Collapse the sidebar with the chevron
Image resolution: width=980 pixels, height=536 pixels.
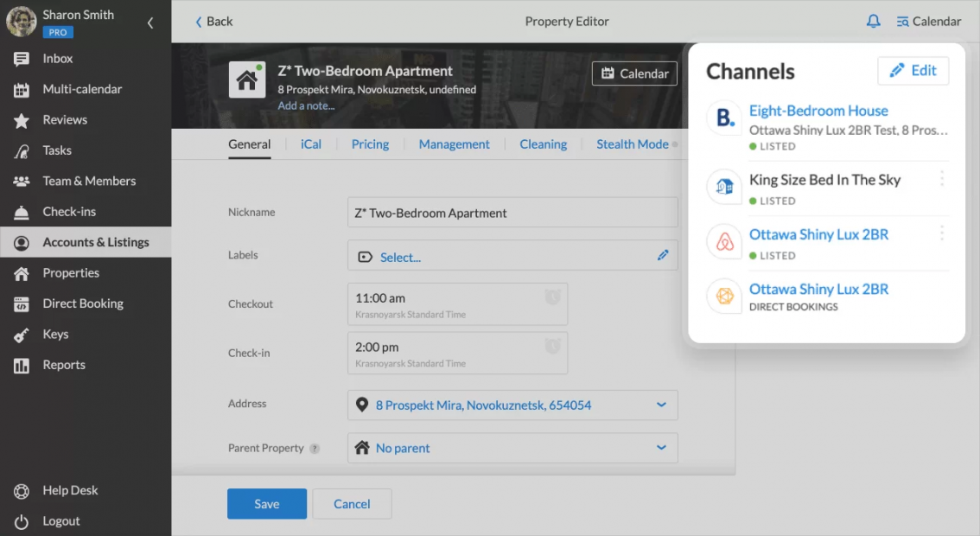tap(150, 23)
